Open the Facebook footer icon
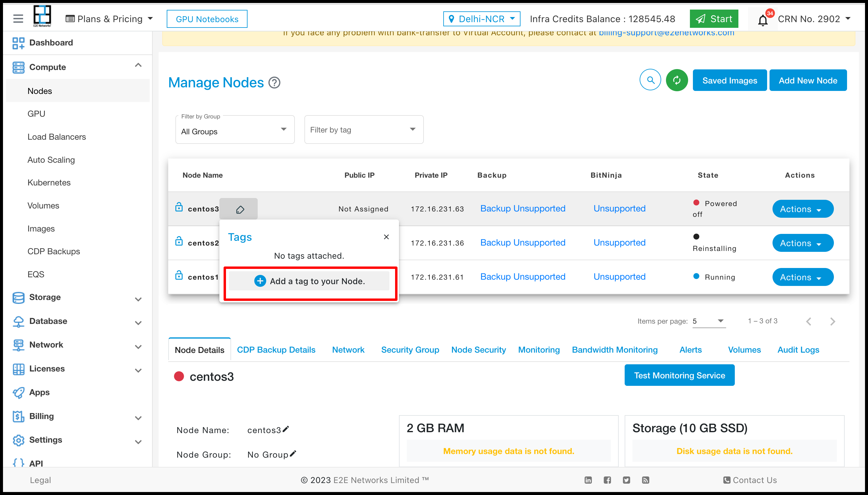Viewport: 868px width, 495px height. (x=607, y=480)
